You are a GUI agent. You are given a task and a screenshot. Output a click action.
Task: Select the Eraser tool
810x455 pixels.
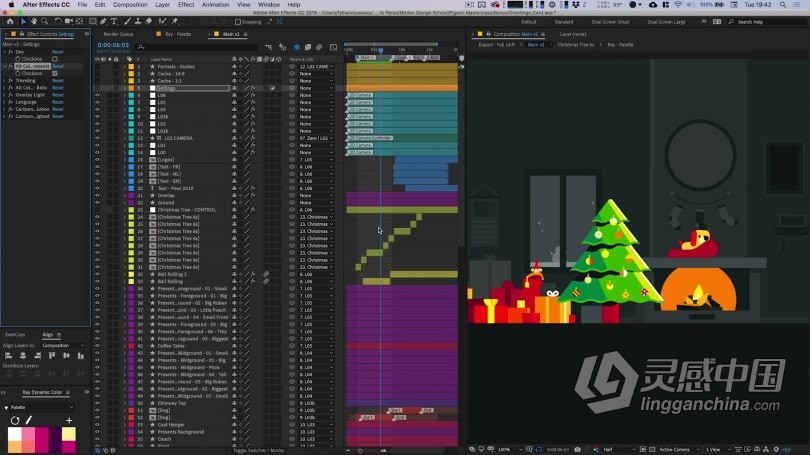point(149,22)
